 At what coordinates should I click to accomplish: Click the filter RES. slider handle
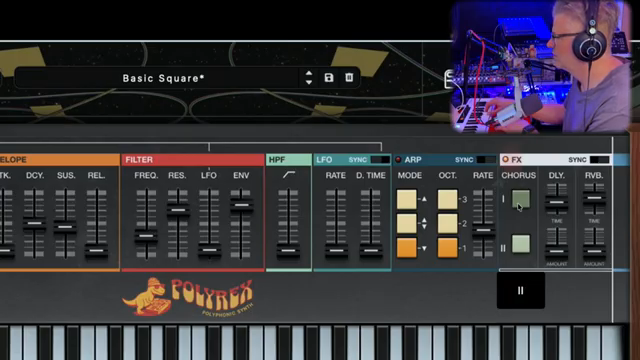[178, 210]
